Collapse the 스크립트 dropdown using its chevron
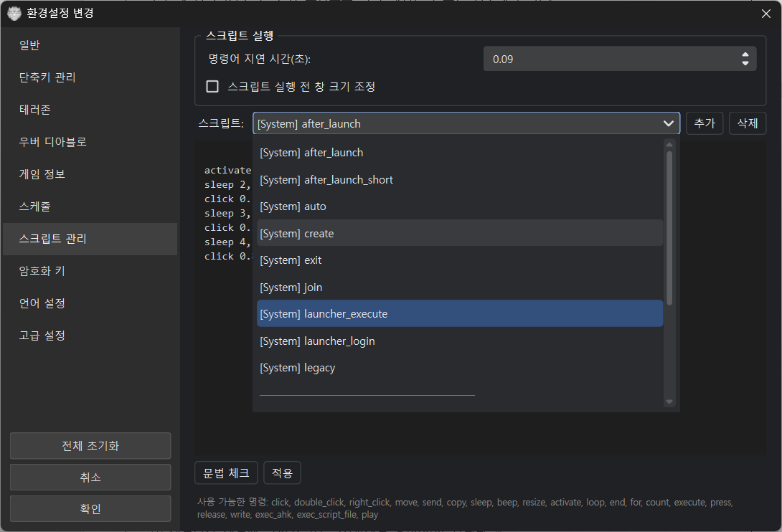 pos(668,123)
